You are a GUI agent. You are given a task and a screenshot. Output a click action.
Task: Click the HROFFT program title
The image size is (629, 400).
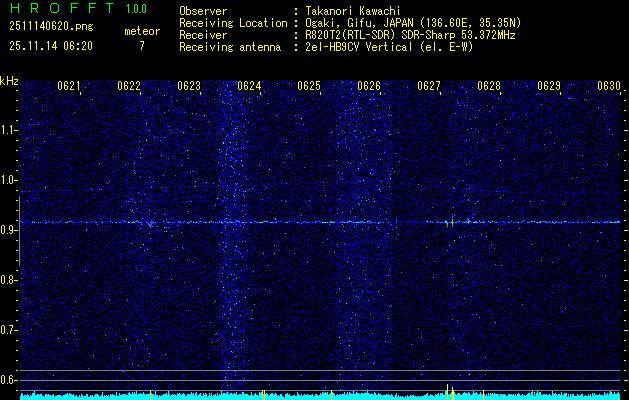[x=61, y=8]
